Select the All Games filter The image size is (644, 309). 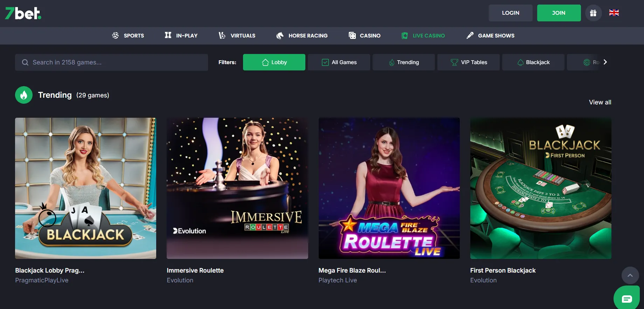click(339, 62)
